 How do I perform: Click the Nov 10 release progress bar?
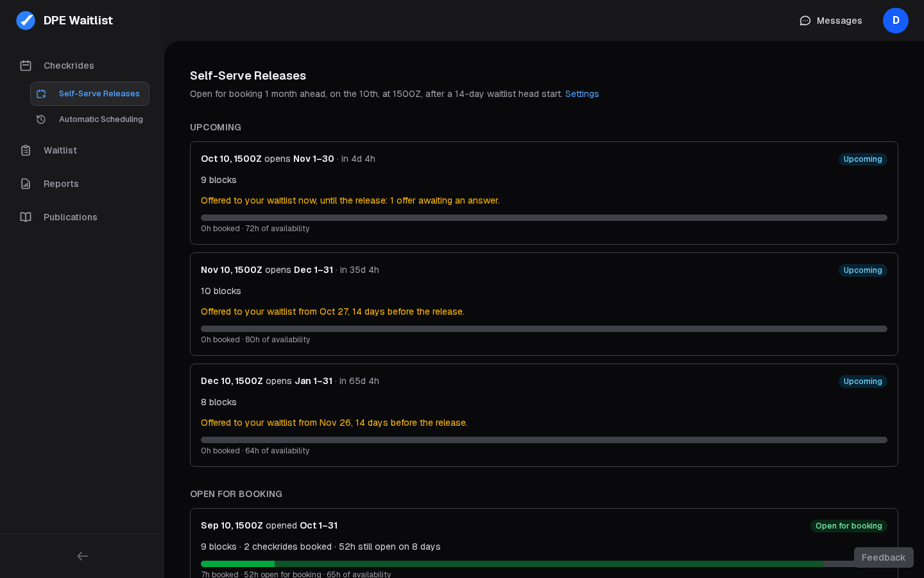pos(544,329)
